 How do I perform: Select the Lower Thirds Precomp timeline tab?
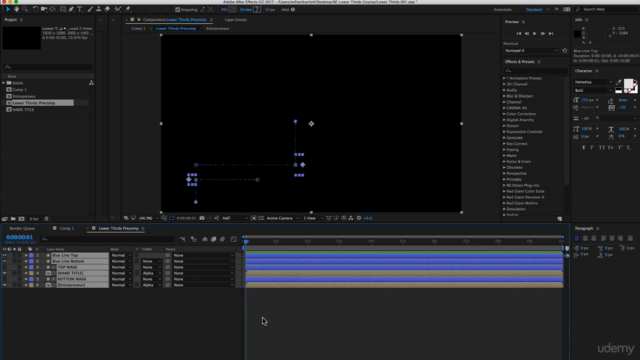(118, 229)
